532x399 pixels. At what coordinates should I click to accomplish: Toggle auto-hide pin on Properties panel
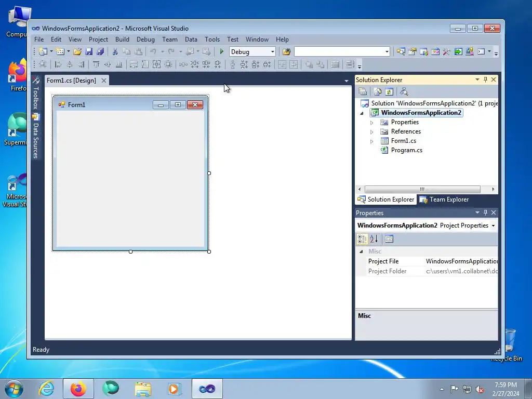pos(485,212)
